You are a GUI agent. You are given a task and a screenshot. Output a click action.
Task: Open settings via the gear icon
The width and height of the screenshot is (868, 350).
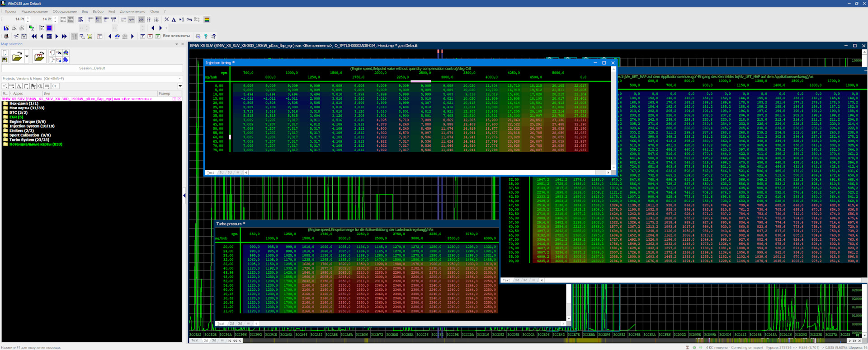[198, 36]
